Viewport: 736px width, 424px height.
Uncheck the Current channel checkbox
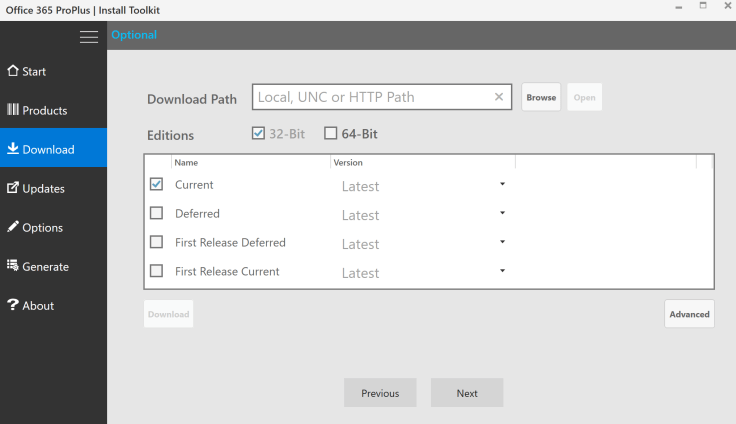click(156, 185)
